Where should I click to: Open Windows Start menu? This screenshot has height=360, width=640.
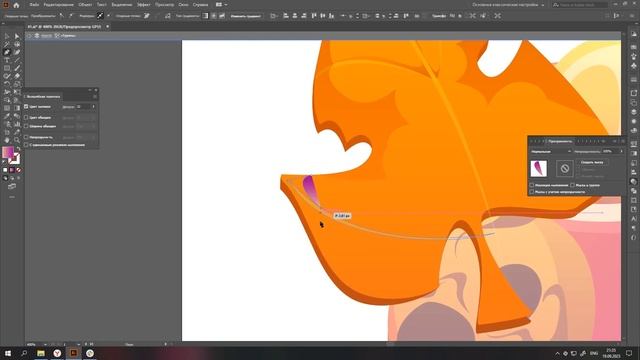(7, 353)
